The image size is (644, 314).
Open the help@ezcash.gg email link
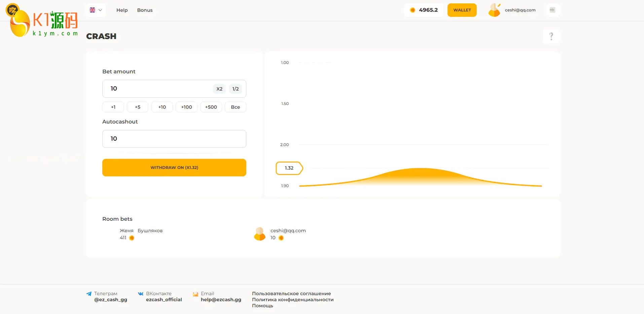tap(221, 300)
